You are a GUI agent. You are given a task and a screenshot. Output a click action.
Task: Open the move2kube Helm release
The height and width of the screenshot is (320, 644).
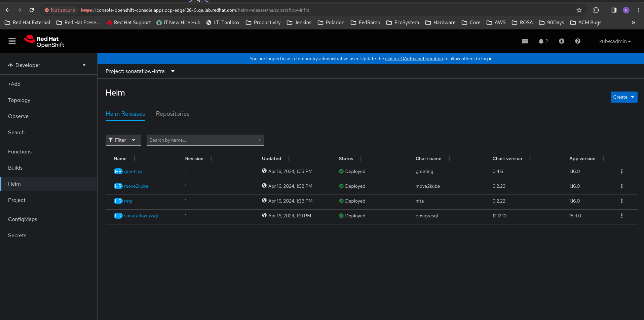pos(136,186)
